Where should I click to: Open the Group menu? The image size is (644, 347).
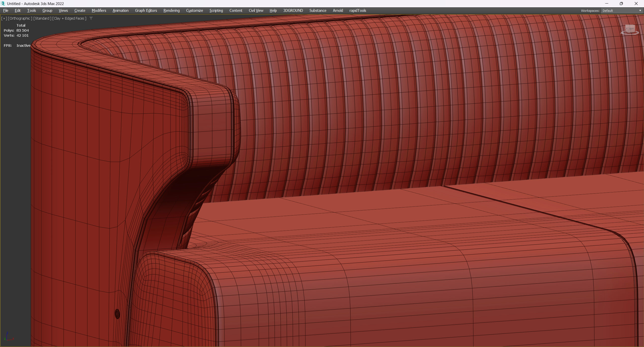coord(47,11)
